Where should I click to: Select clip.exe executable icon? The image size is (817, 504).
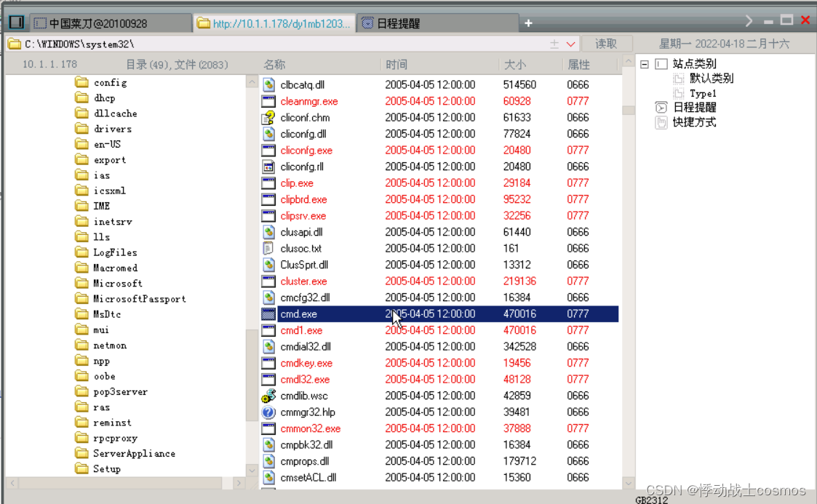click(x=268, y=183)
